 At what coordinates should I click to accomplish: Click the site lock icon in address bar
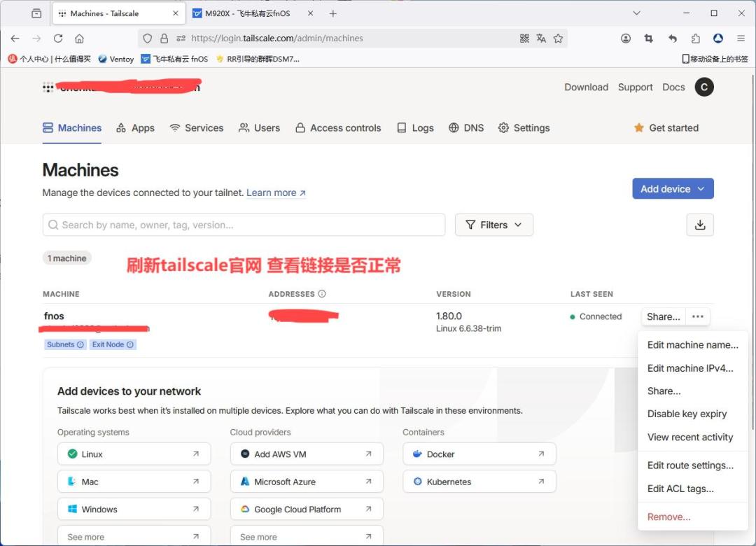(164, 38)
